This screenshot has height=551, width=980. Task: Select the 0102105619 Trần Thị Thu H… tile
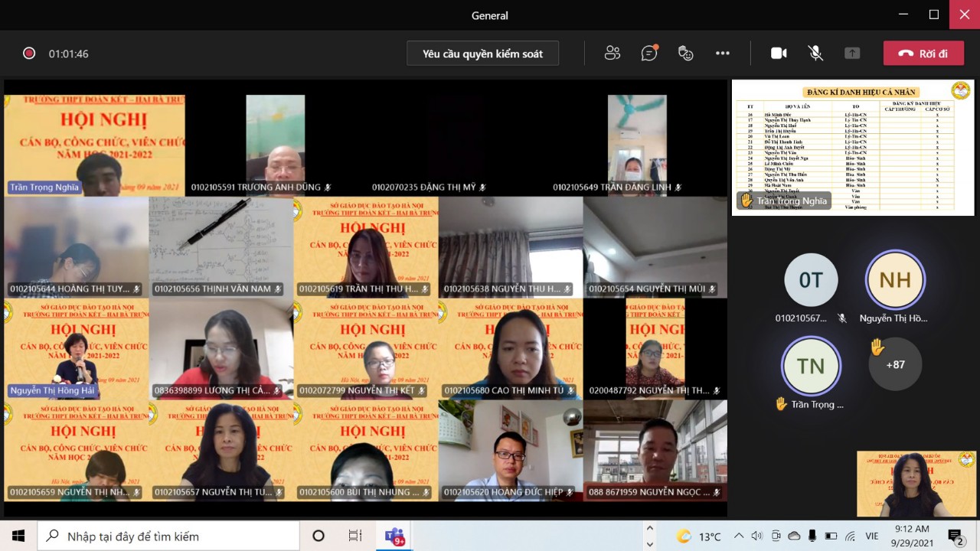pos(366,247)
